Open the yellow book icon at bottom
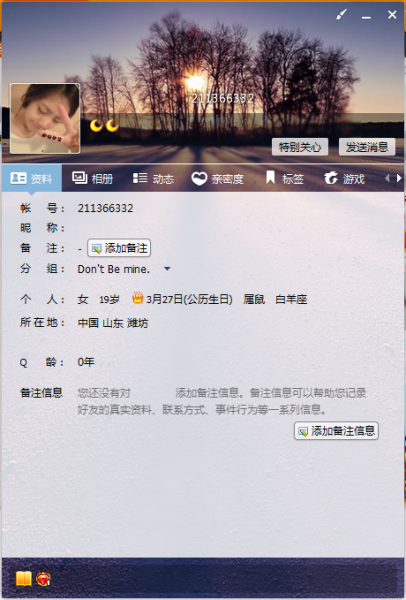Viewport: 406px width, 600px height. (24, 579)
